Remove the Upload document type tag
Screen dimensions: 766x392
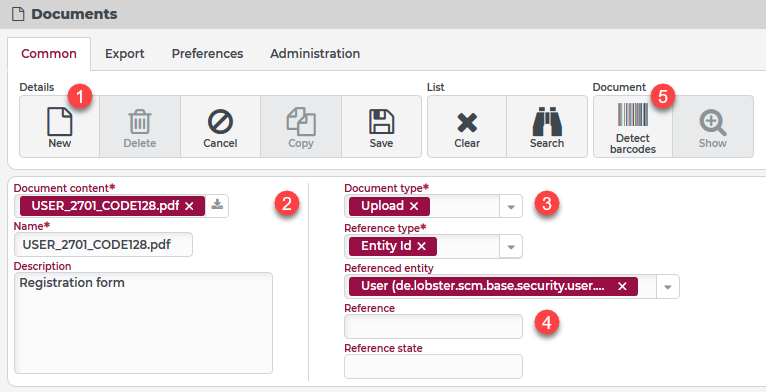click(x=414, y=206)
